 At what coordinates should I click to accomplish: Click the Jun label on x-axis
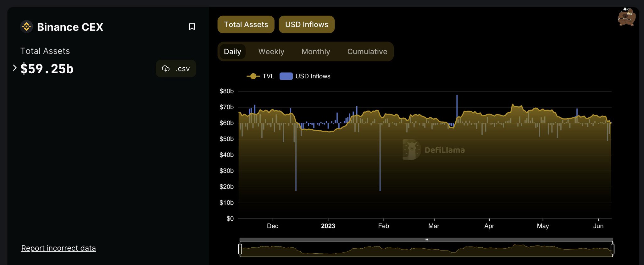click(598, 226)
